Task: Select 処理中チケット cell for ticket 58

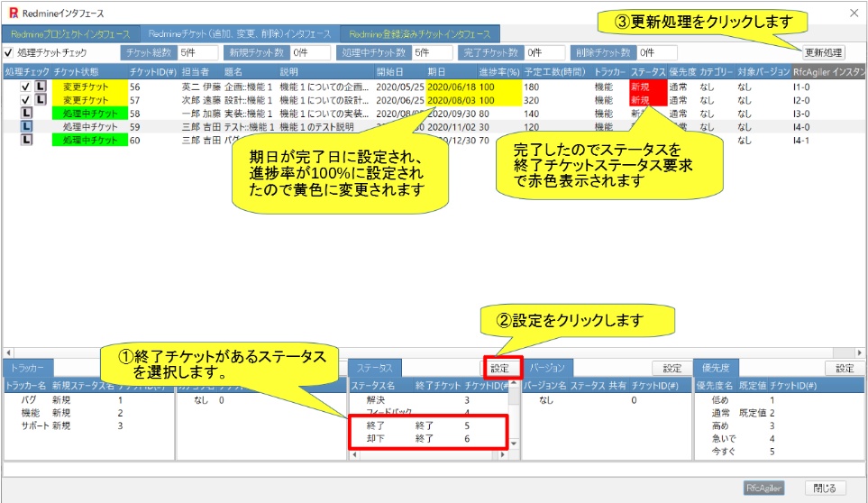Action: tap(89, 114)
